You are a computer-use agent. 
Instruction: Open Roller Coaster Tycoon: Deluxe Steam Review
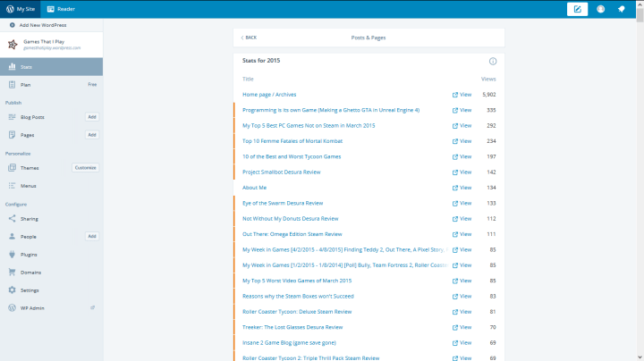click(297, 312)
